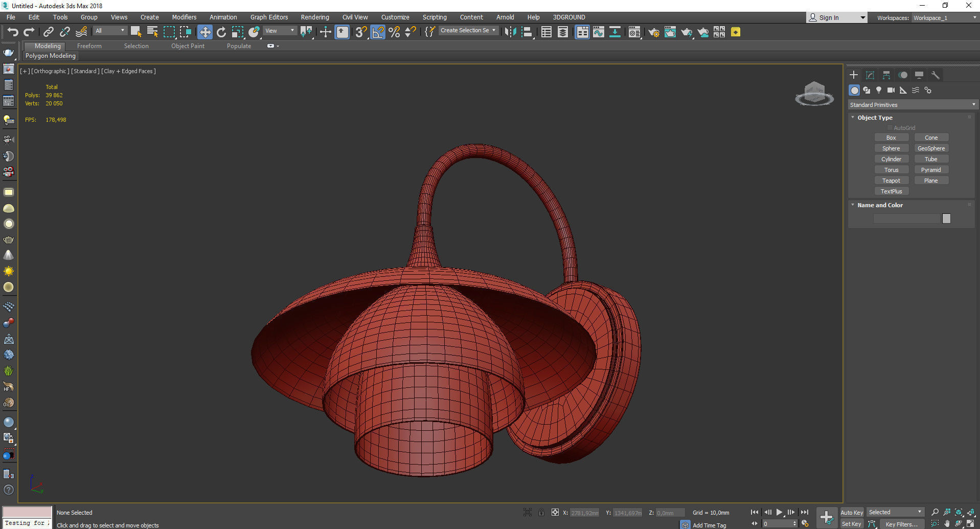Open the Graph Editors menu
The image size is (980, 529).
coord(269,17)
